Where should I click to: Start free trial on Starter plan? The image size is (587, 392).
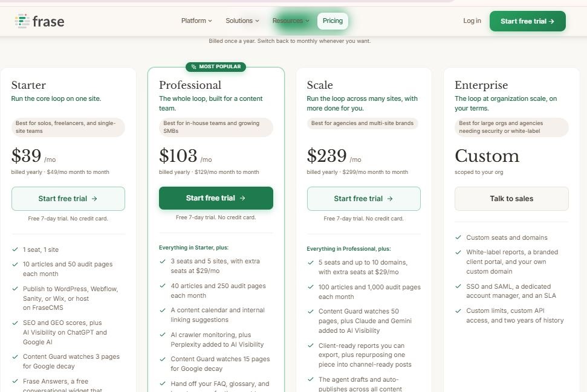click(x=68, y=199)
